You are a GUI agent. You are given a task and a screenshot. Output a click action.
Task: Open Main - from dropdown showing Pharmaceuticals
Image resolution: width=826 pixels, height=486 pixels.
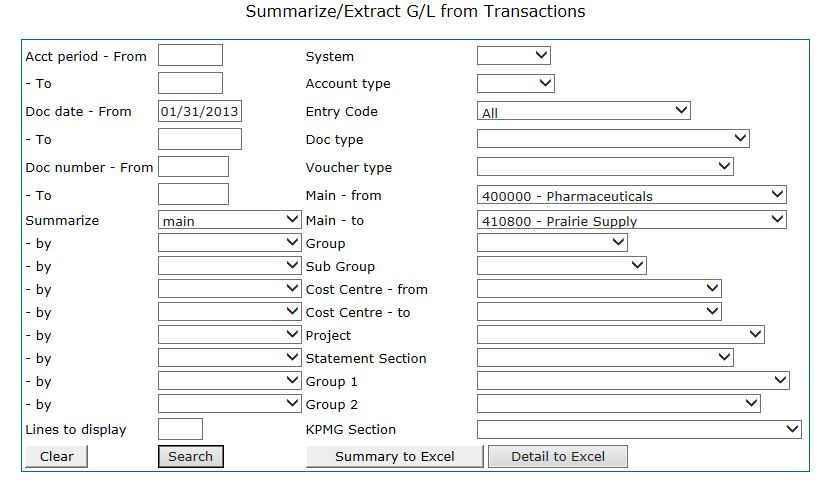632,195
